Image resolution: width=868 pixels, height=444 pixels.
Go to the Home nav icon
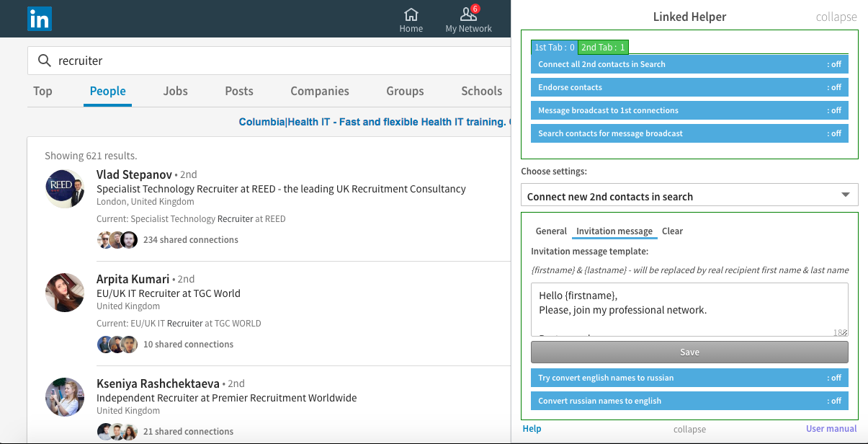point(411,20)
